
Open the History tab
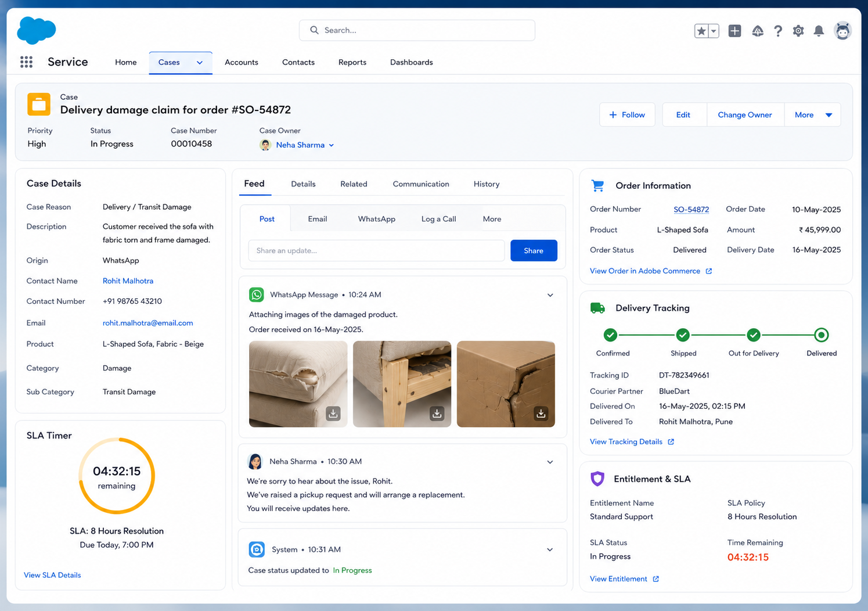tap(487, 184)
